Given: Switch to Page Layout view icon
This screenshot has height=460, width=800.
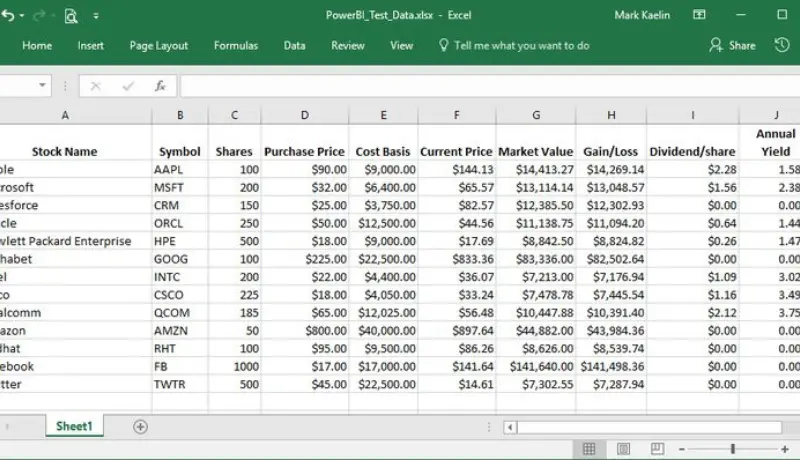Looking at the screenshot, I should click(623, 449).
